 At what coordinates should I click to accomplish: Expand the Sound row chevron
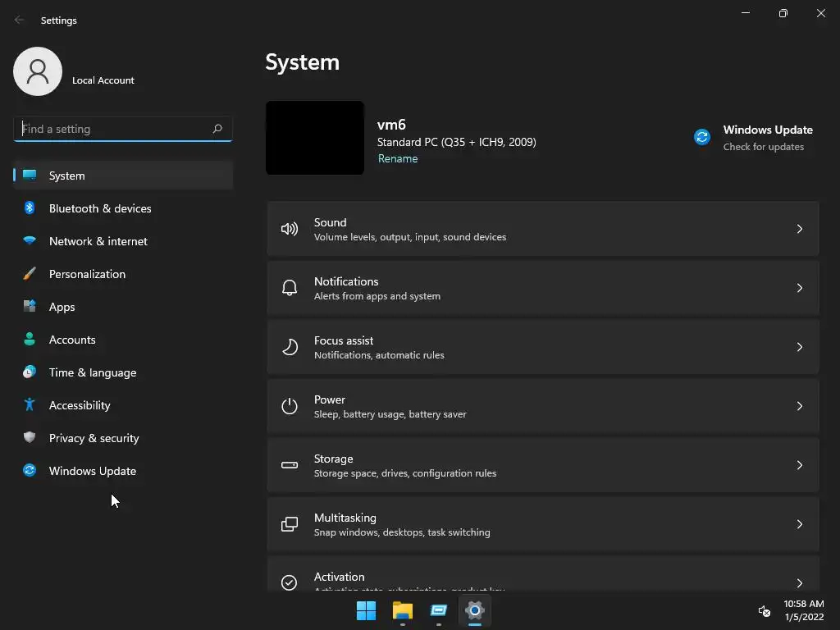point(799,230)
